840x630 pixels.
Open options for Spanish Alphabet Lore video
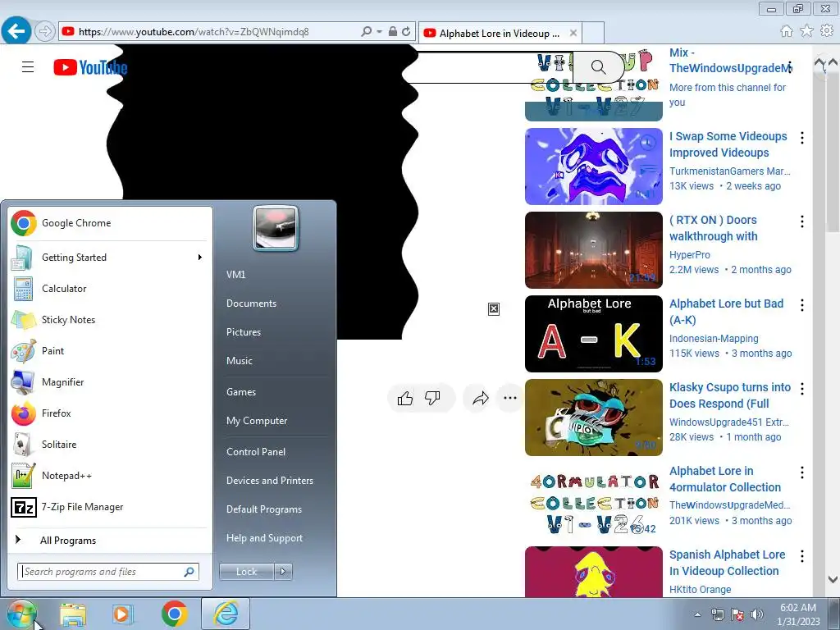point(802,556)
